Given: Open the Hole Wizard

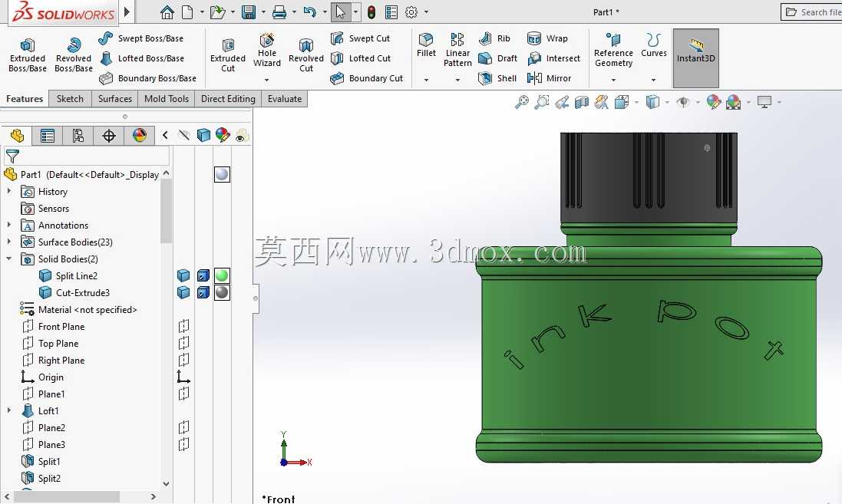Looking at the screenshot, I should coord(267,50).
